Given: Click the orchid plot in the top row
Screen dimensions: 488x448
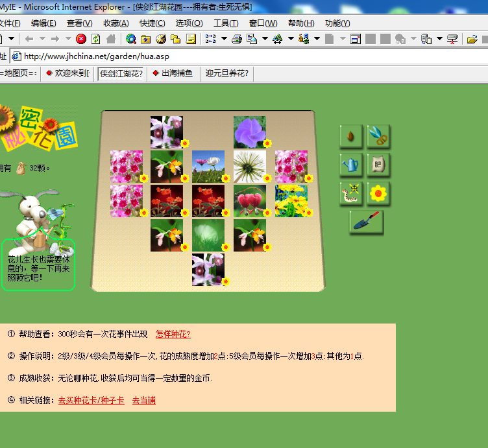Looking at the screenshot, I should (167, 132).
